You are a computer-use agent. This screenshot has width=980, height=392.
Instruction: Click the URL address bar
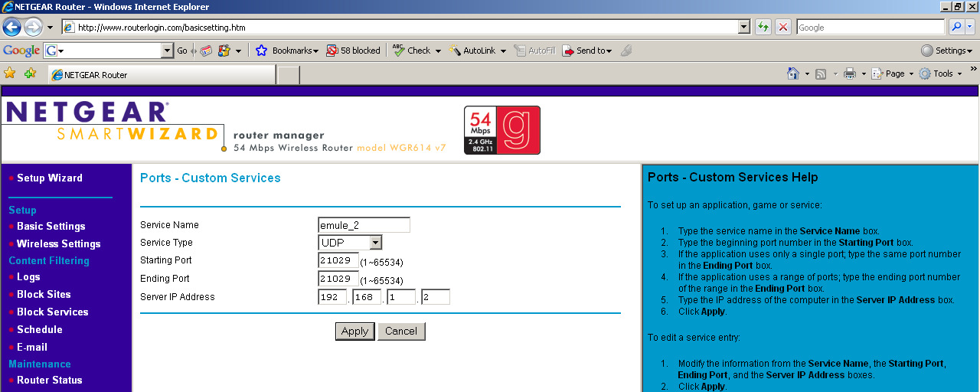coord(406,28)
